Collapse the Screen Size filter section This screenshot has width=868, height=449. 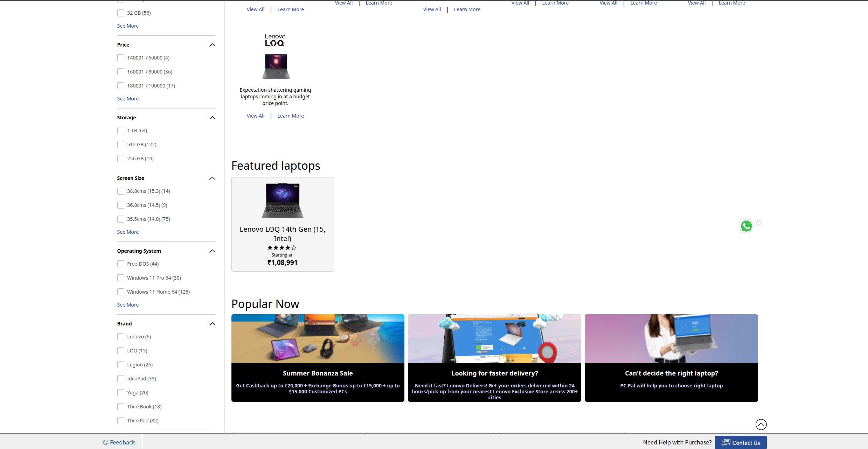point(212,178)
